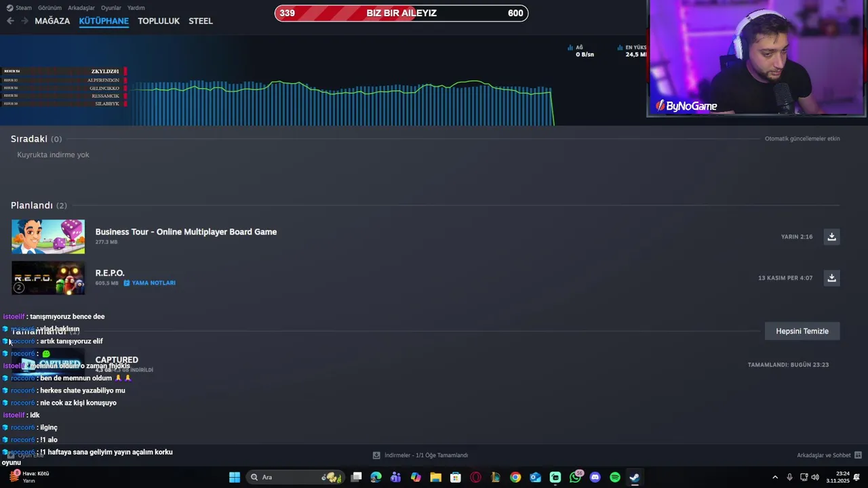Screen dimensions: 868x488
Task: Open the Steam menu
Action: (x=19, y=8)
